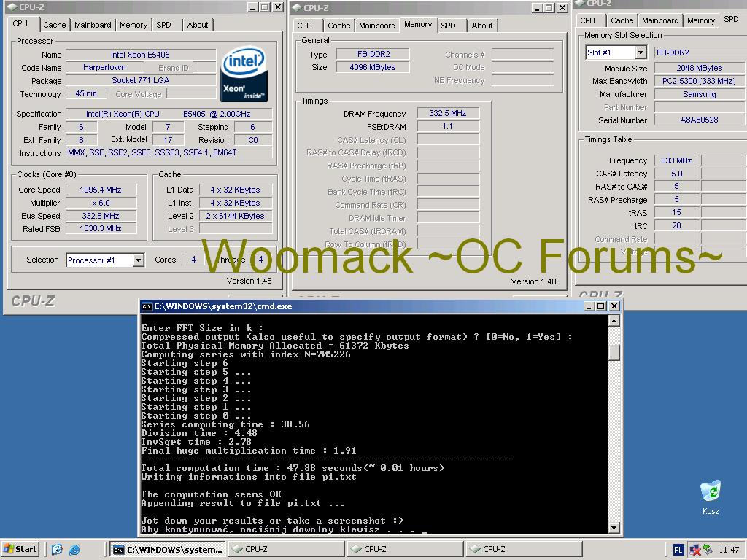Open Memory tab in the left CPU-Z window

pyautogui.click(x=133, y=25)
